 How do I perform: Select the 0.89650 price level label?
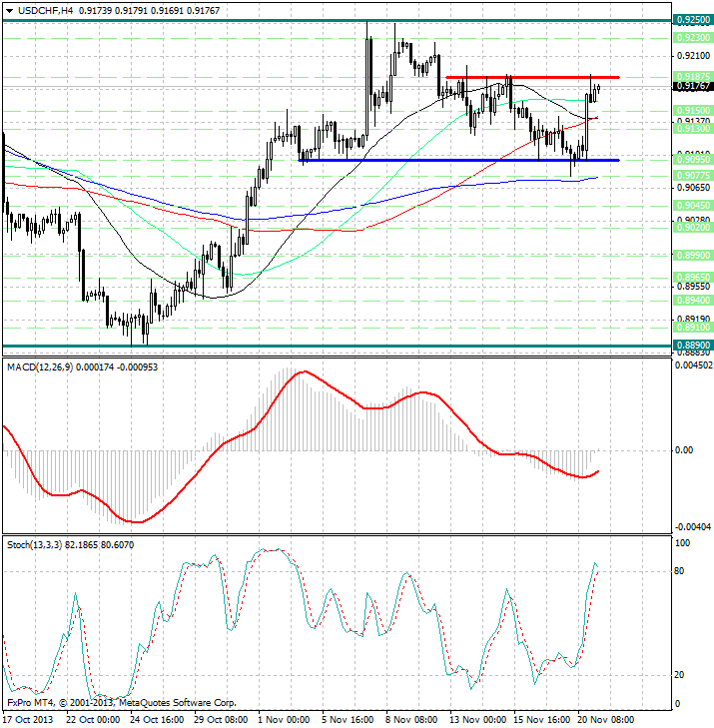(x=693, y=278)
